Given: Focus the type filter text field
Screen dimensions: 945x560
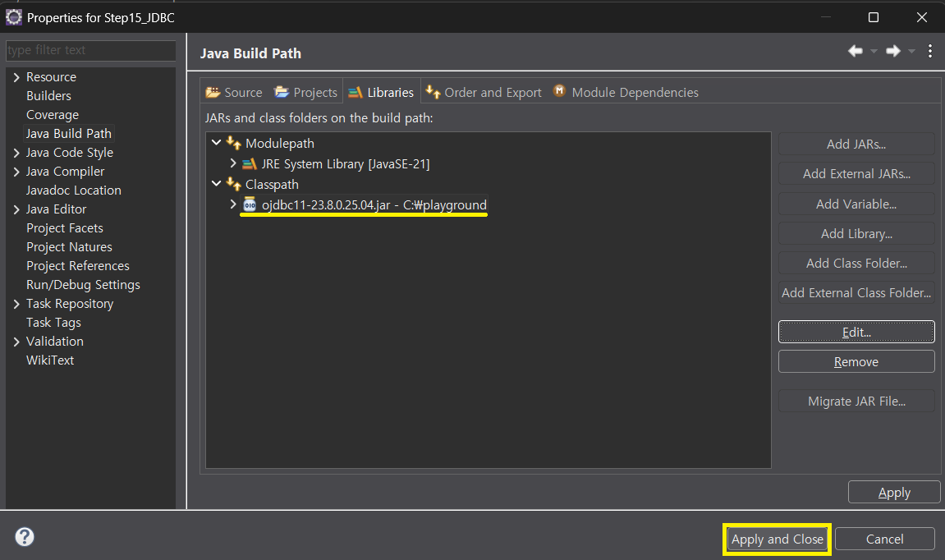Looking at the screenshot, I should pyautogui.click(x=90, y=50).
